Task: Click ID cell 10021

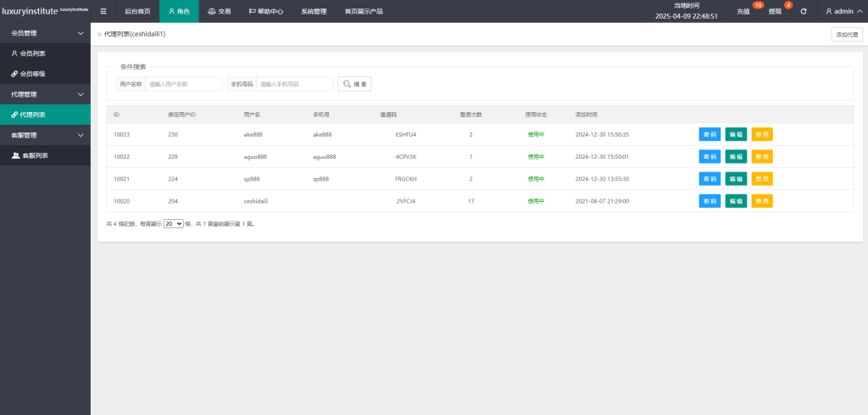Action: 121,179
